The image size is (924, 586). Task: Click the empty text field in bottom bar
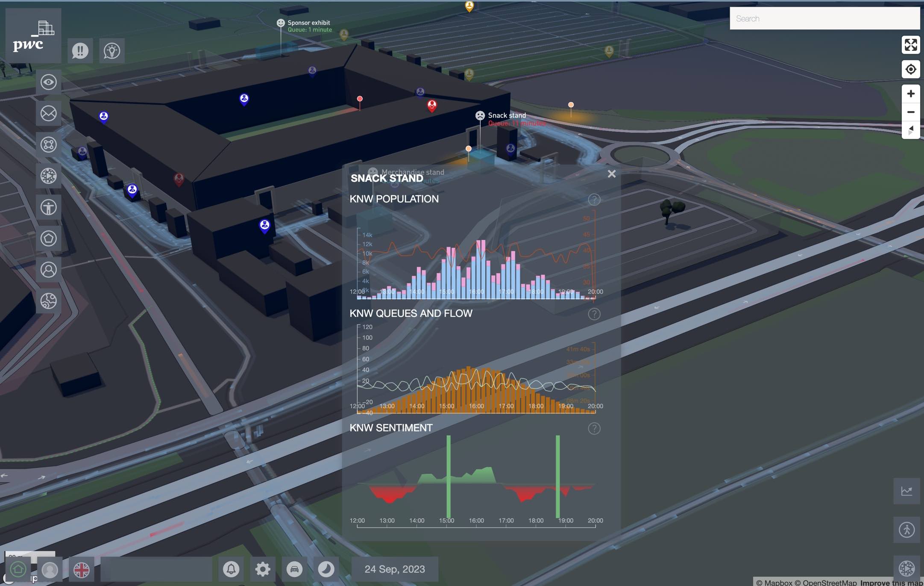pyautogui.click(x=156, y=569)
